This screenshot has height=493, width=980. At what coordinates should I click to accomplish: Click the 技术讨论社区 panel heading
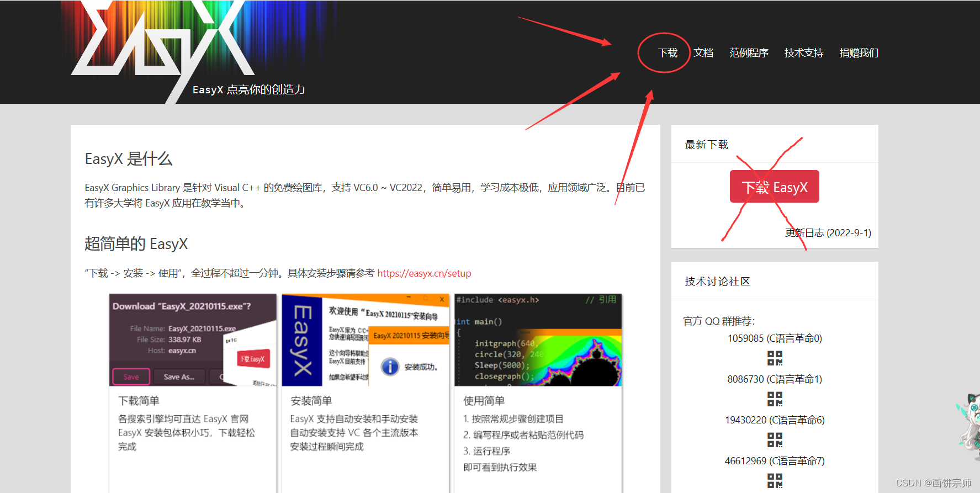pyautogui.click(x=718, y=282)
